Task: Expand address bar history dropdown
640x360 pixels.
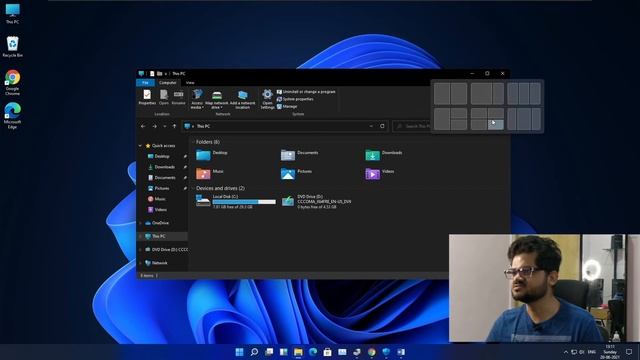Action: 371,127
